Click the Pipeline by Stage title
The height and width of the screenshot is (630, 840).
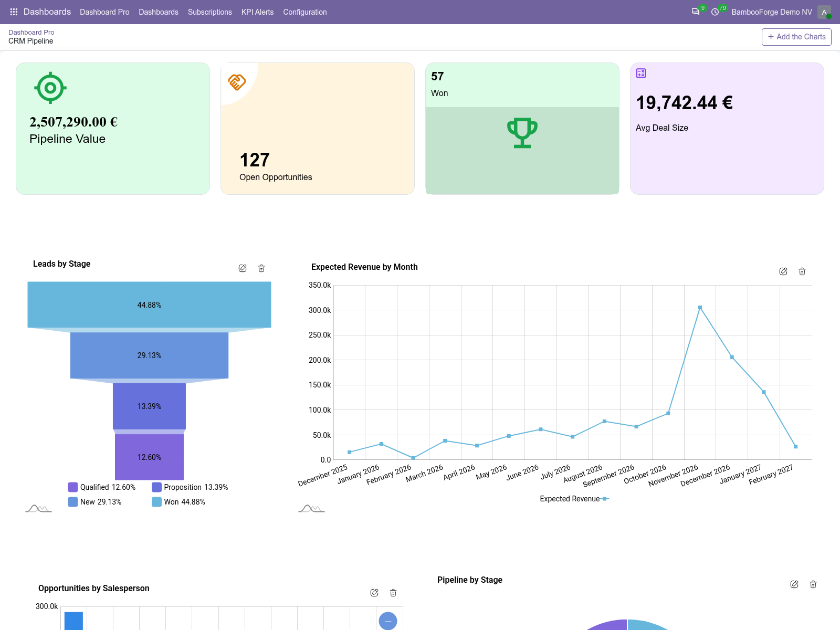[x=470, y=580]
